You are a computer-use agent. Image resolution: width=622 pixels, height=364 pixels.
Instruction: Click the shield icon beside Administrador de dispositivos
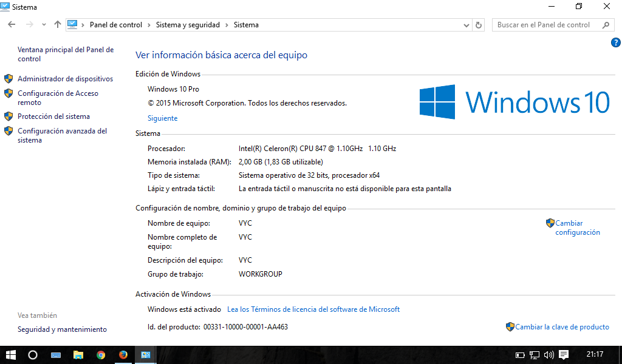pos(9,78)
